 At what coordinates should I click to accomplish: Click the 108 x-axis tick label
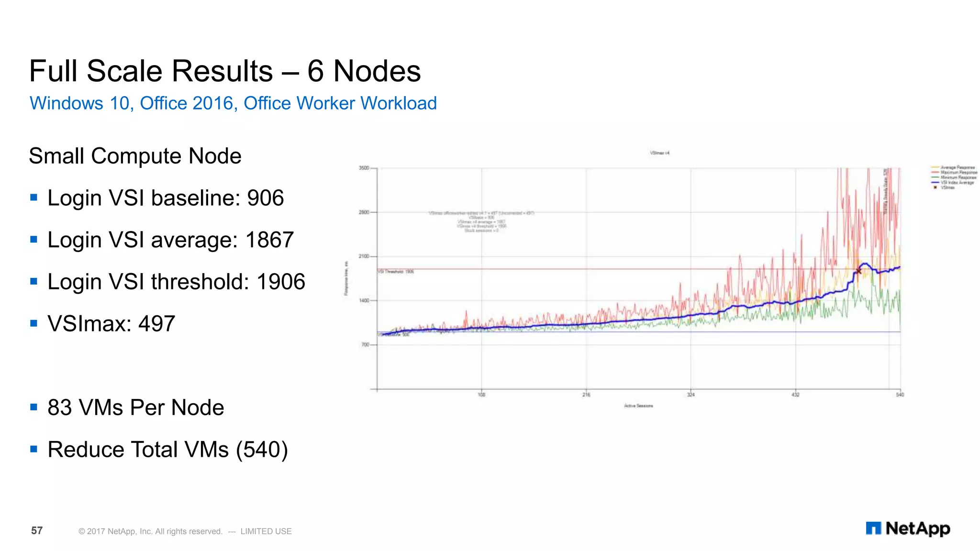(x=482, y=395)
